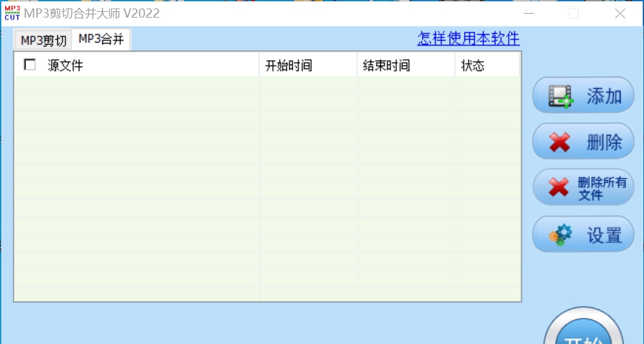Add files with the 添加 button

pyautogui.click(x=583, y=95)
